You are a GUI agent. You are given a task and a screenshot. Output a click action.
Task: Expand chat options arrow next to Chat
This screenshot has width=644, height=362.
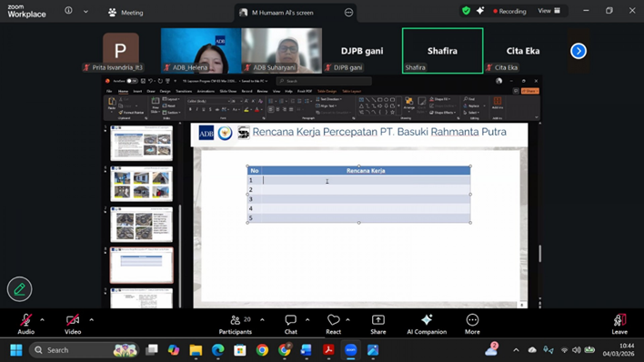(x=307, y=319)
